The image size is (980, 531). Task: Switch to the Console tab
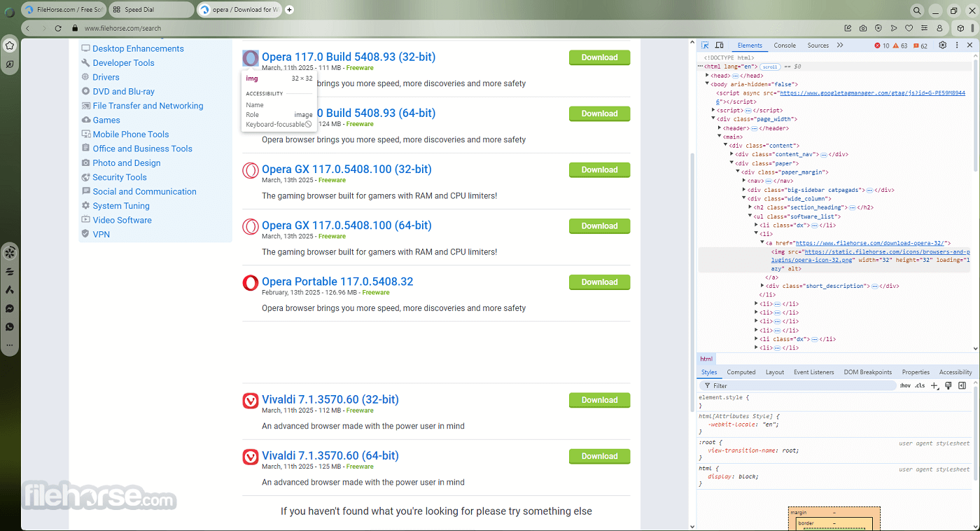[x=785, y=46]
